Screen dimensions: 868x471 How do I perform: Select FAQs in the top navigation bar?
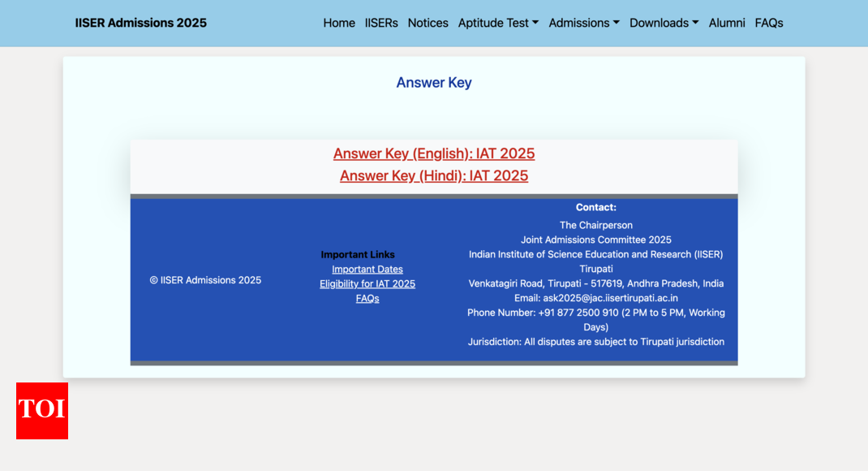769,23
